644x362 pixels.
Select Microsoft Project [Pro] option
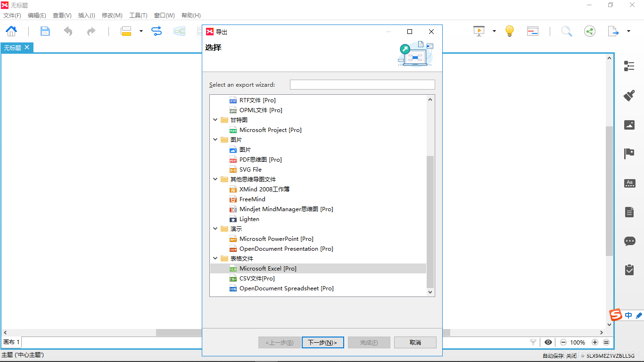click(270, 130)
